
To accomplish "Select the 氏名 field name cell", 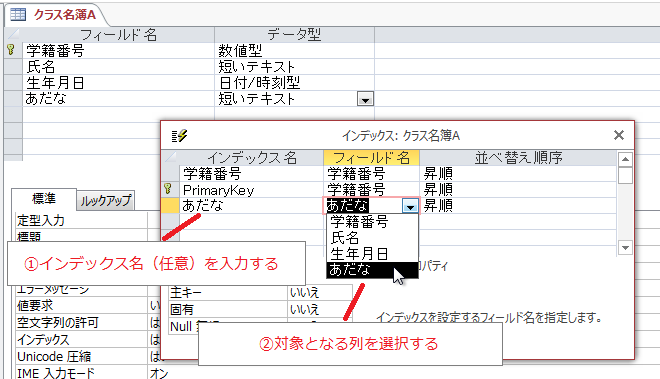I will (x=118, y=67).
